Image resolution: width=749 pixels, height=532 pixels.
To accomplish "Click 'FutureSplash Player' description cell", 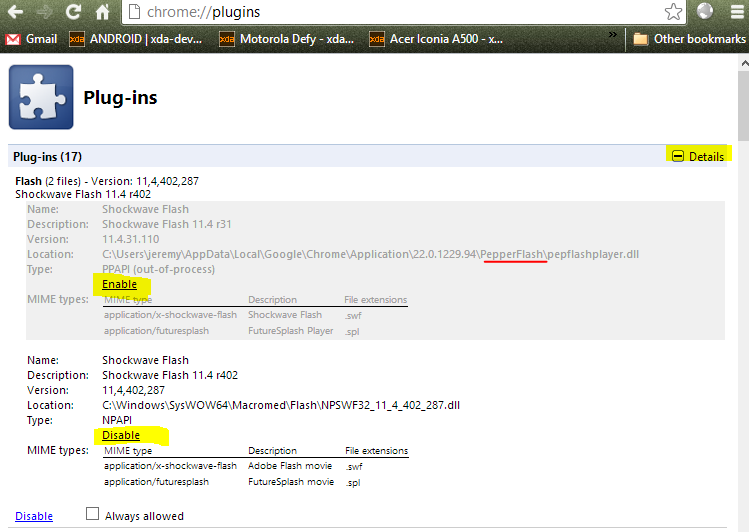I will pos(290,330).
